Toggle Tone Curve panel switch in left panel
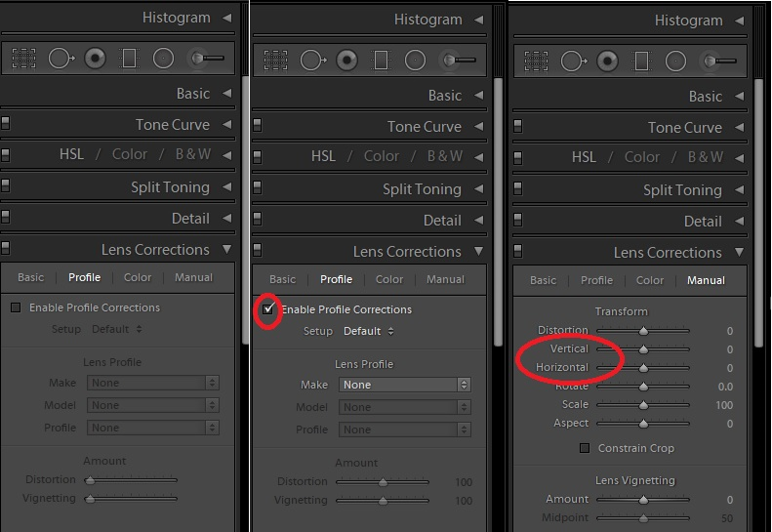The width and height of the screenshot is (772, 532). [x=6, y=123]
